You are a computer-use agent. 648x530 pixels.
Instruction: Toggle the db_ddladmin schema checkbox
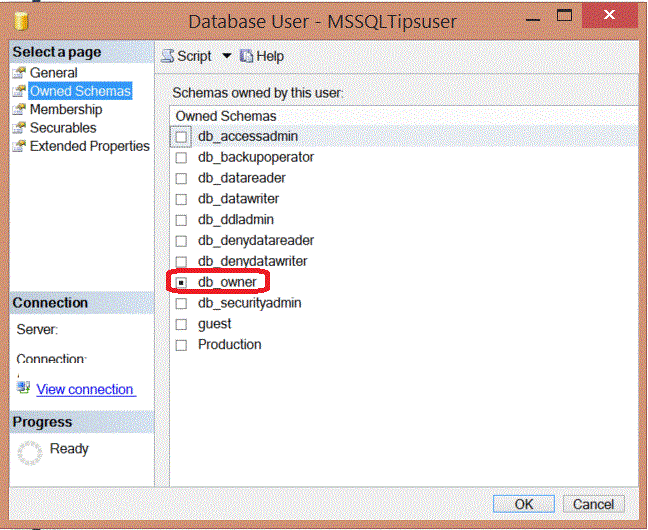pos(181,220)
